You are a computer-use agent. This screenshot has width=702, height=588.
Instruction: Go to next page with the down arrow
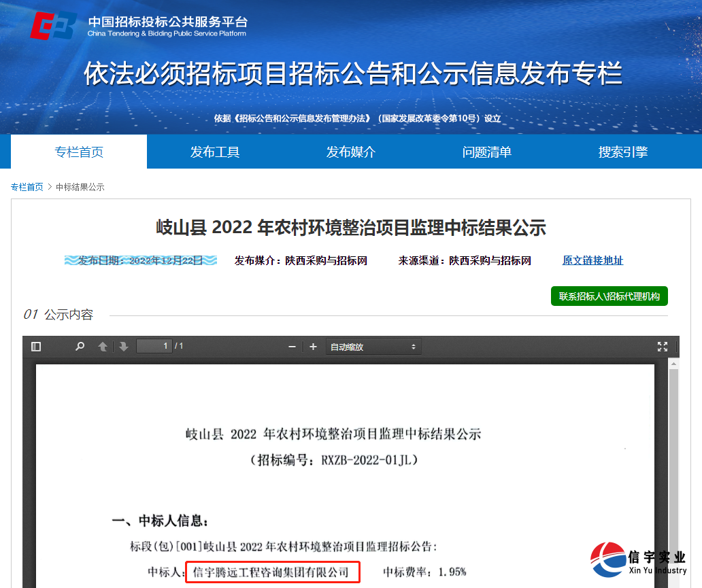(x=122, y=346)
